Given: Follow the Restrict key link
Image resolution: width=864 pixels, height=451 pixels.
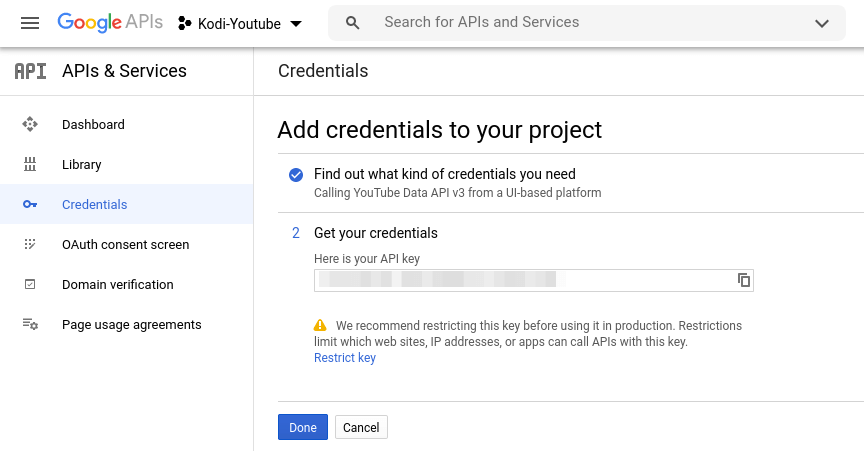Looking at the screenshot, I should point(345,358).
